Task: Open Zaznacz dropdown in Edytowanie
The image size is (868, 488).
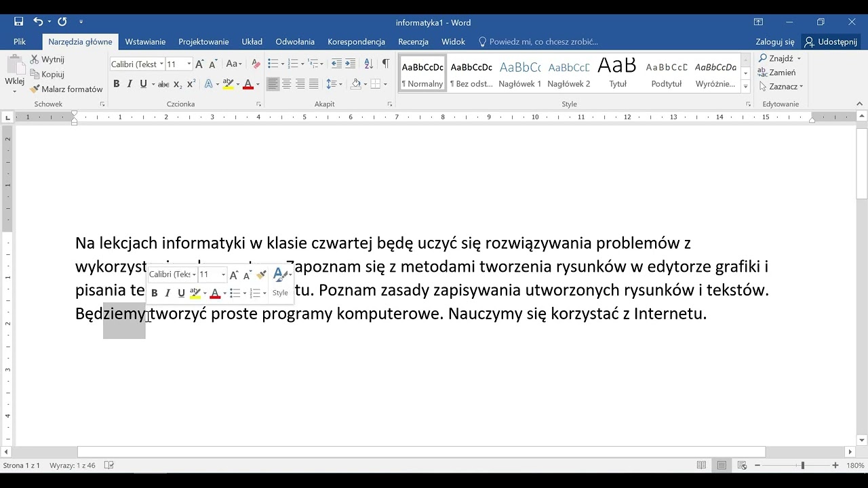Action: (x=781, y=87)
